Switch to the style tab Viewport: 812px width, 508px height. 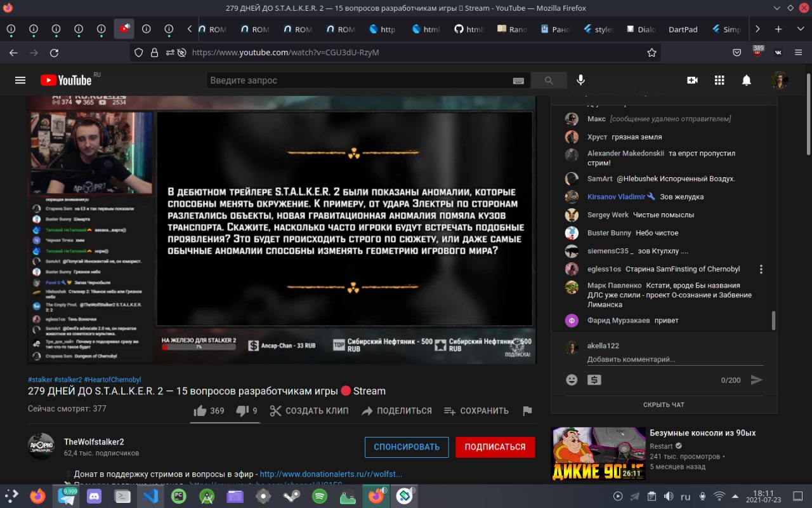[598, 29]
